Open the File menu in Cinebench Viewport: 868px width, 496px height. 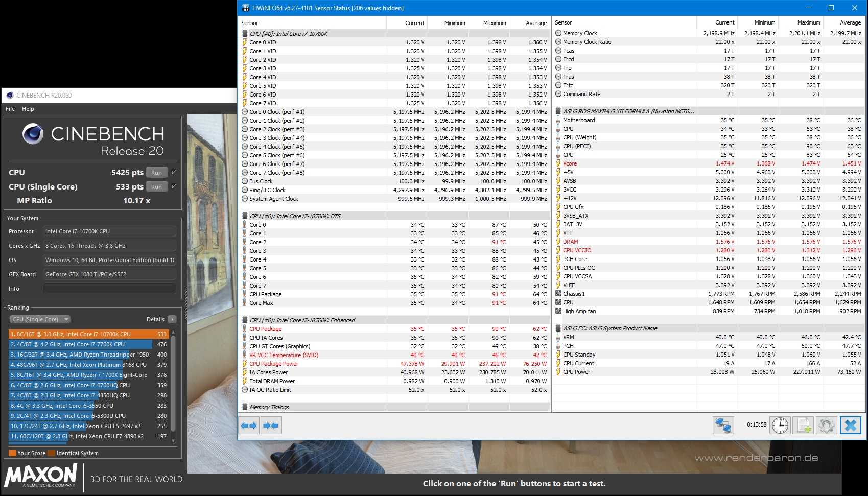[x=10, y=109]
